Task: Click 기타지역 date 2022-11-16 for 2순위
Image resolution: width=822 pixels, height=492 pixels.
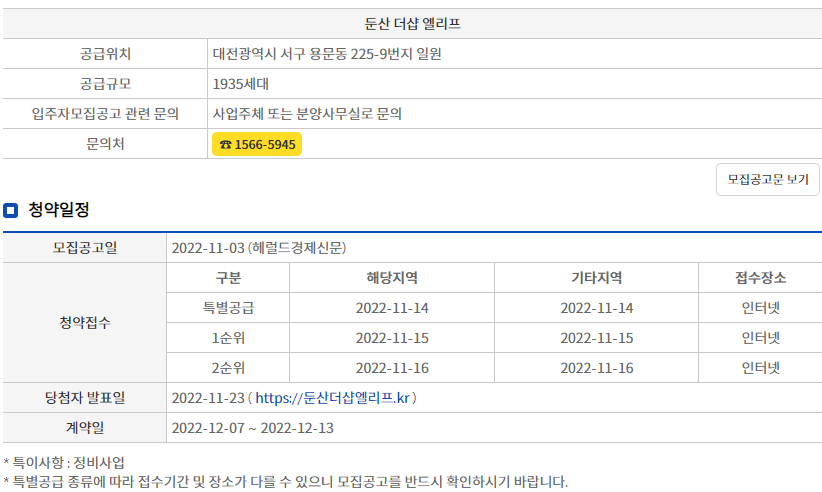Action: point(597,368)
